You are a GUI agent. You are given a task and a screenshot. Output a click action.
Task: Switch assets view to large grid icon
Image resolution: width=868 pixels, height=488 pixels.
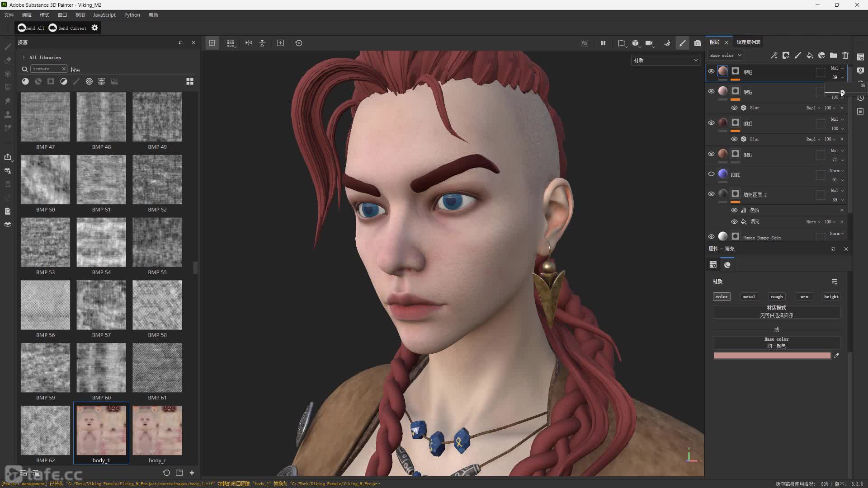click(190, 81)
